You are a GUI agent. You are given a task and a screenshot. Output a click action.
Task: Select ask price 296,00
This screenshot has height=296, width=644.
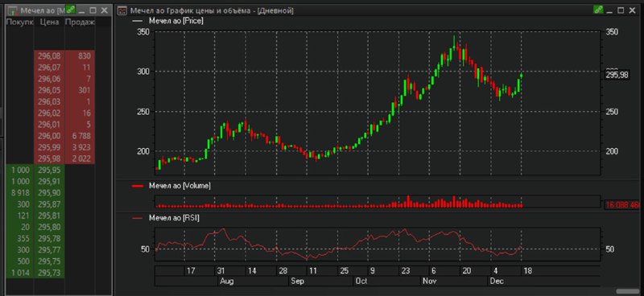(x=49, y=136)
